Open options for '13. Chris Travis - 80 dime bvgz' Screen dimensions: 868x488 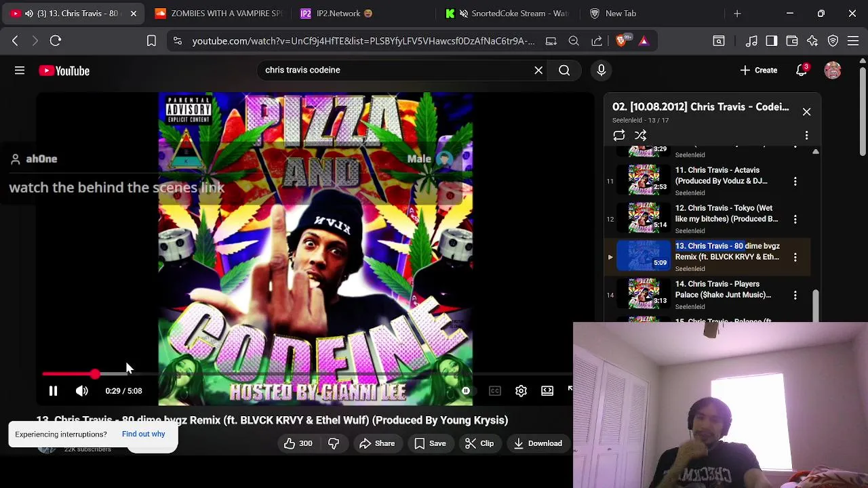click(795, 257)
